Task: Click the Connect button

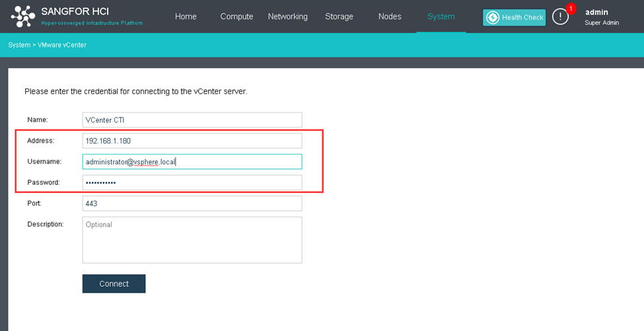Action: tap(114, 284)
